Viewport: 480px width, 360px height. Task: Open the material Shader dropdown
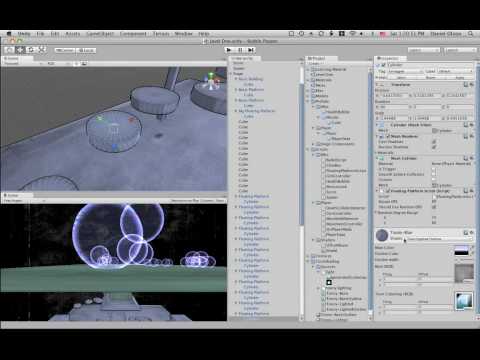440,239
